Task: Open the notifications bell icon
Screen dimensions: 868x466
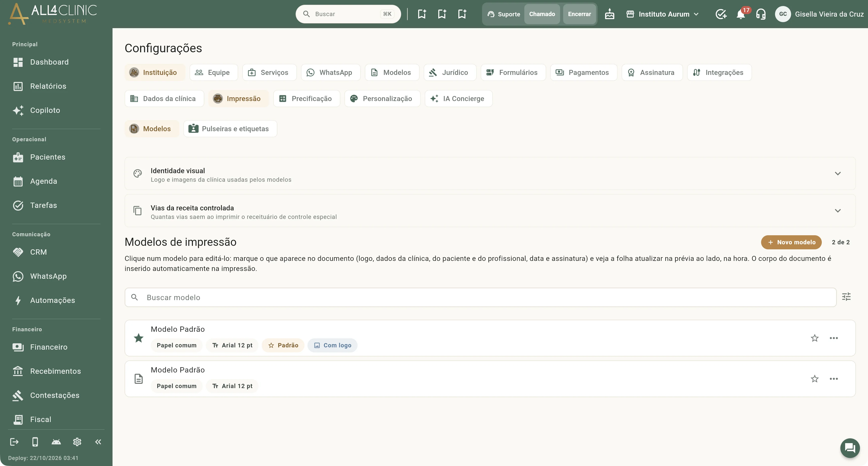Action: coord(741,14)
